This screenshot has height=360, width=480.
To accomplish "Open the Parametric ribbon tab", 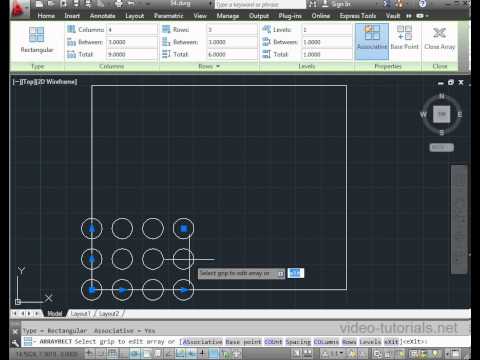I will click(x=168, y=16).
